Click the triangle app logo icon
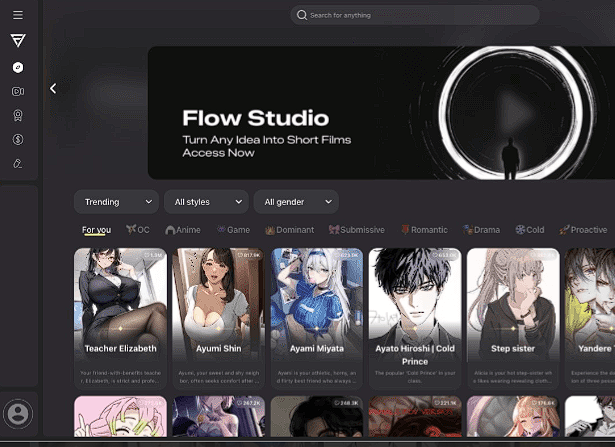 (18, 40)
